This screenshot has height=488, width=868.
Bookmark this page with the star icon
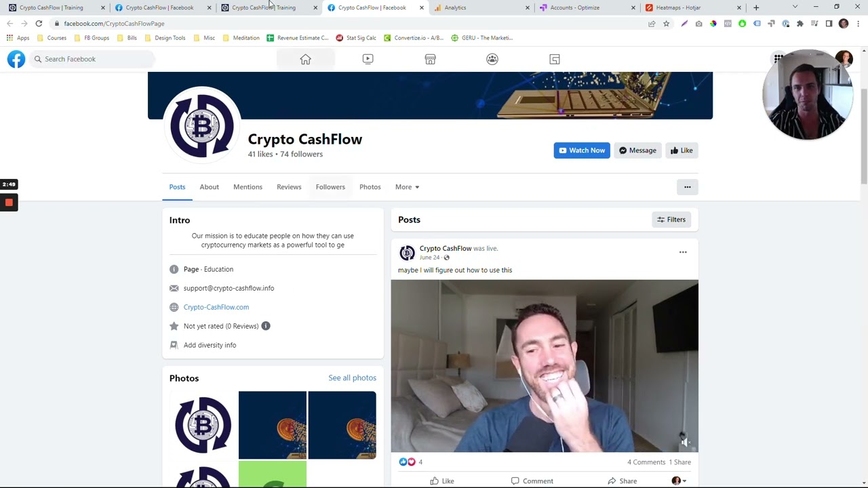666,24
